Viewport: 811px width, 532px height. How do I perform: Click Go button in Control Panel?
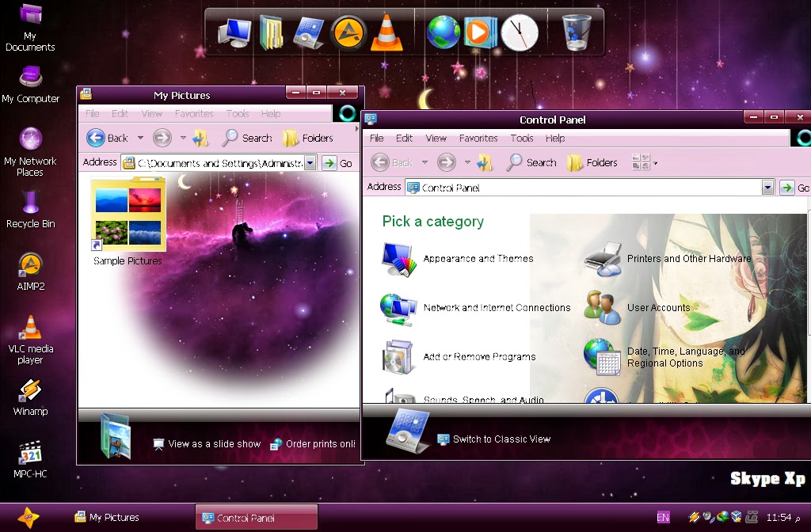pyautogui.click(x=795, y=188)
